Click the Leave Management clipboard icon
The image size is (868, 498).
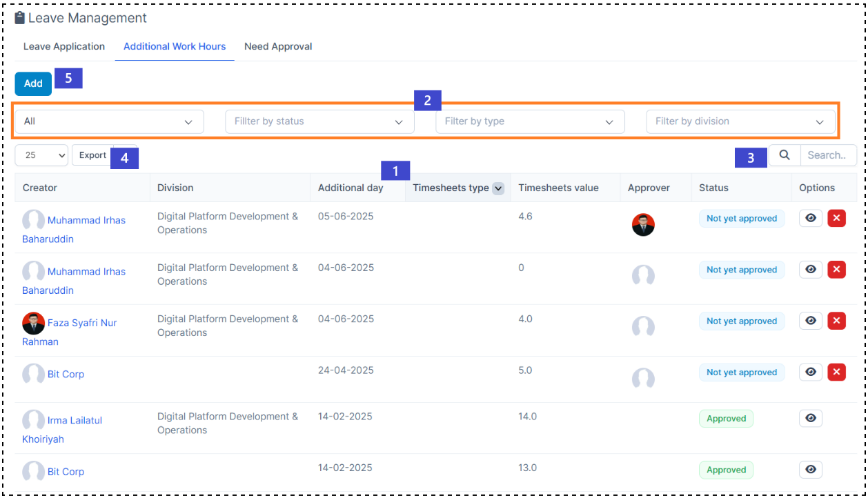tap(20, 18)
